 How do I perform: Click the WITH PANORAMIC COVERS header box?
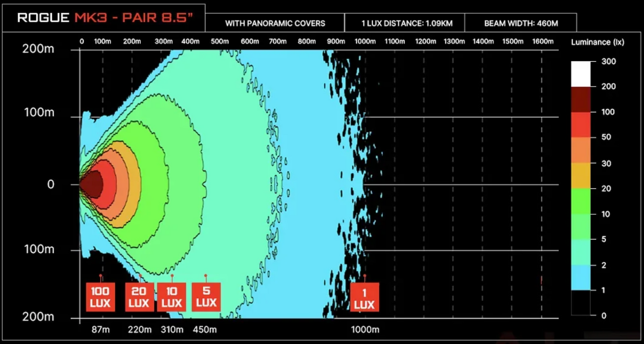(x=275, y=23)
